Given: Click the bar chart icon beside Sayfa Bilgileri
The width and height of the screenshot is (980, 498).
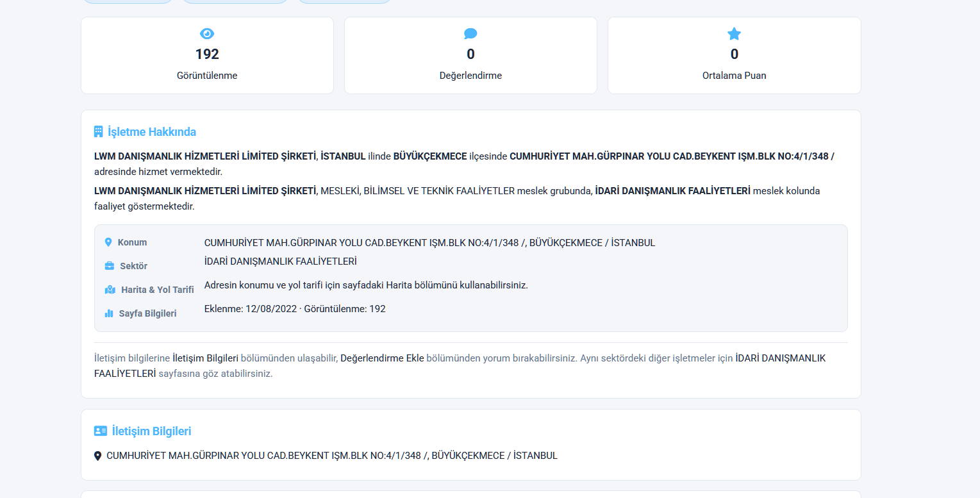Looking at the screenshot, I should tap(109, 313).
